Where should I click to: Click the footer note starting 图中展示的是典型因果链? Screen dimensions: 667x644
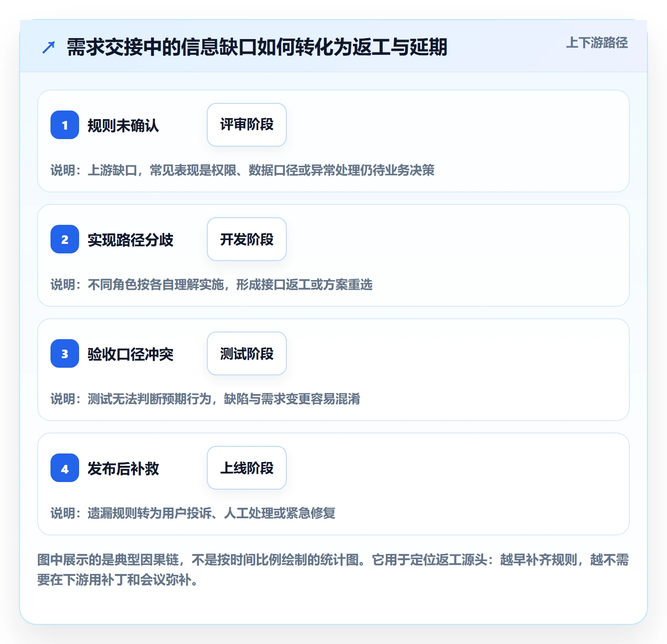(x=333, y=570)
